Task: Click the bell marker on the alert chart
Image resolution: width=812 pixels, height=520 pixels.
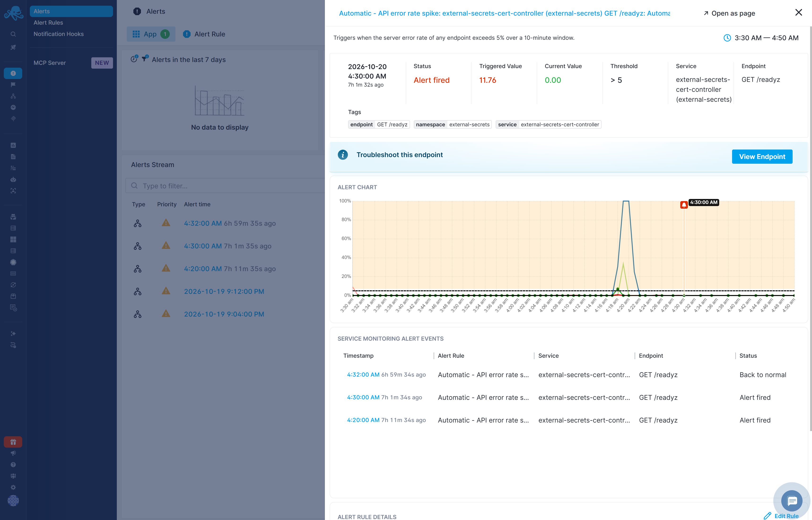Action: coord(684,205)
